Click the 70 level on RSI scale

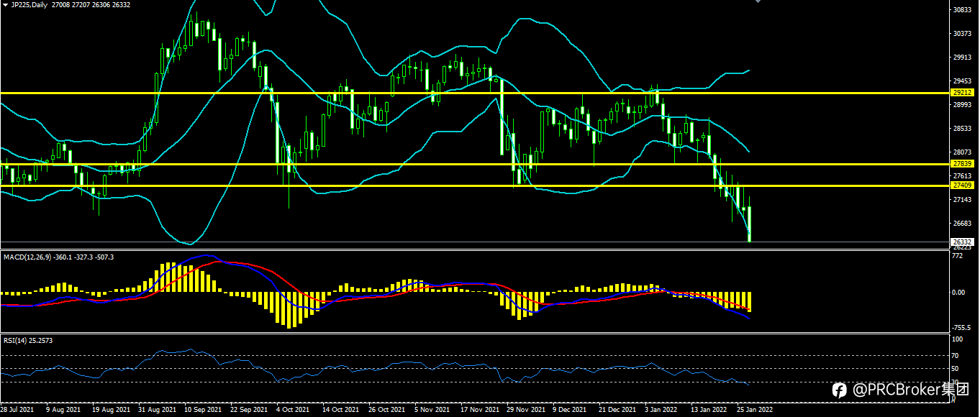click(956, 355)
